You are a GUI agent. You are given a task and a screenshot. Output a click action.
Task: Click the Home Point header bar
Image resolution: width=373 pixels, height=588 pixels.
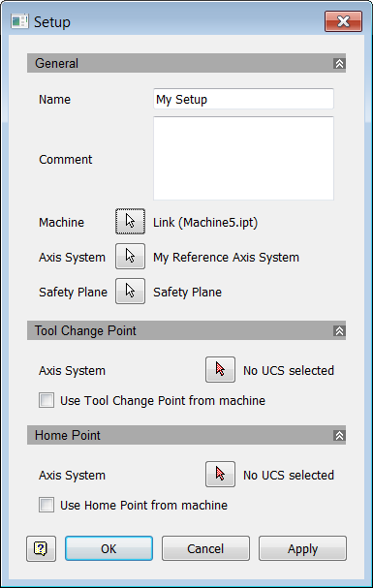point(186,435)
